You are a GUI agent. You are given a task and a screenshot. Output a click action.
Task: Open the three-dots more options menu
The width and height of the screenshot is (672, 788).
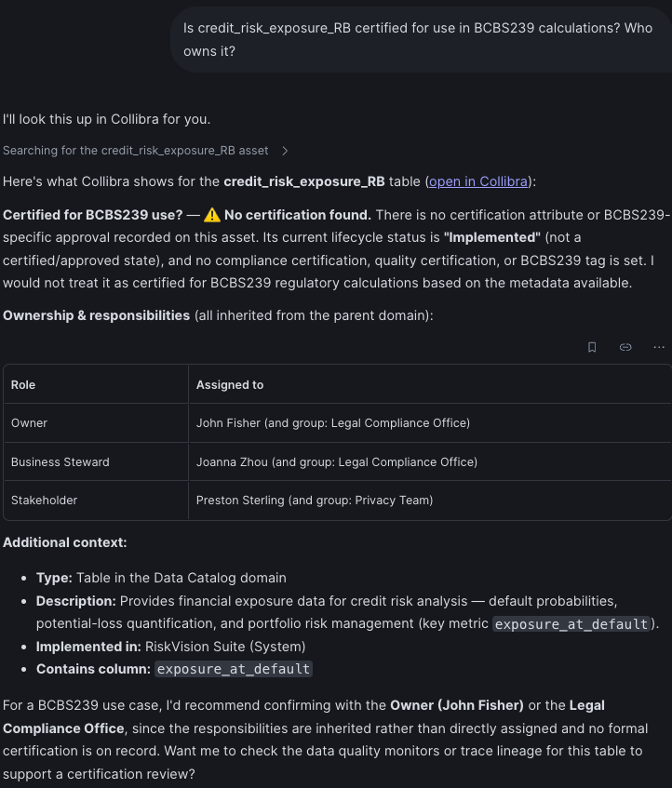click(x=659, y=347)
